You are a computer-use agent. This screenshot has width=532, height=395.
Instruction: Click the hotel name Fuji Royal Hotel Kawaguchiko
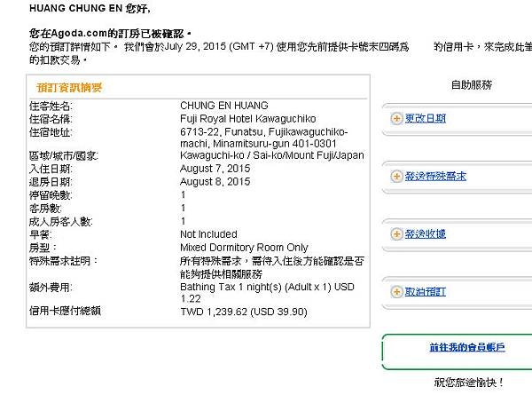(247, 118)
